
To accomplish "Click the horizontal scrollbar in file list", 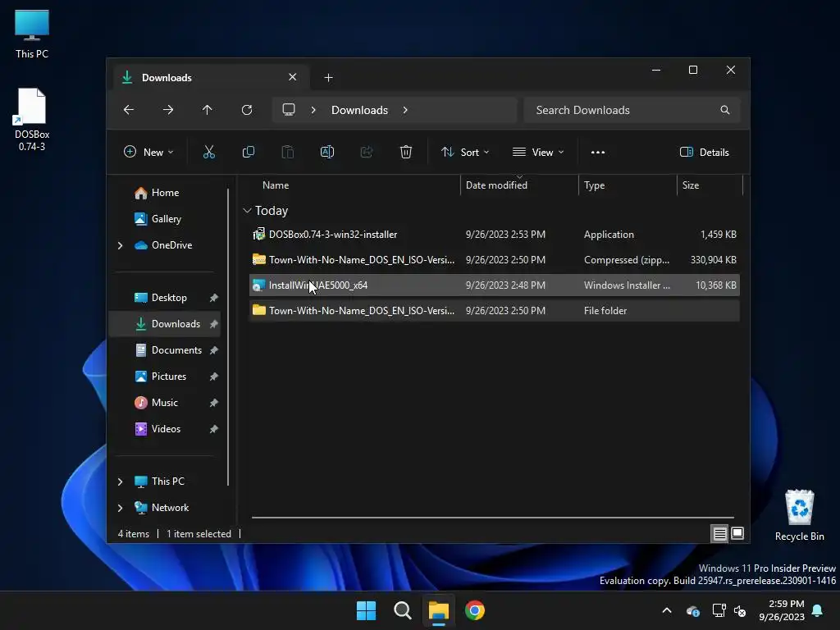I will tap(493, 518).
